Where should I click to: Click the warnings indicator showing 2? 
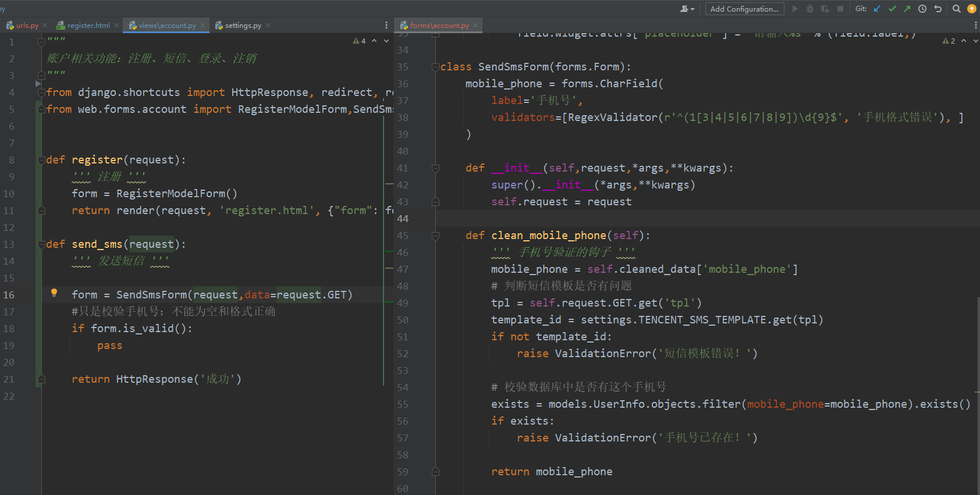coord(949,41)
